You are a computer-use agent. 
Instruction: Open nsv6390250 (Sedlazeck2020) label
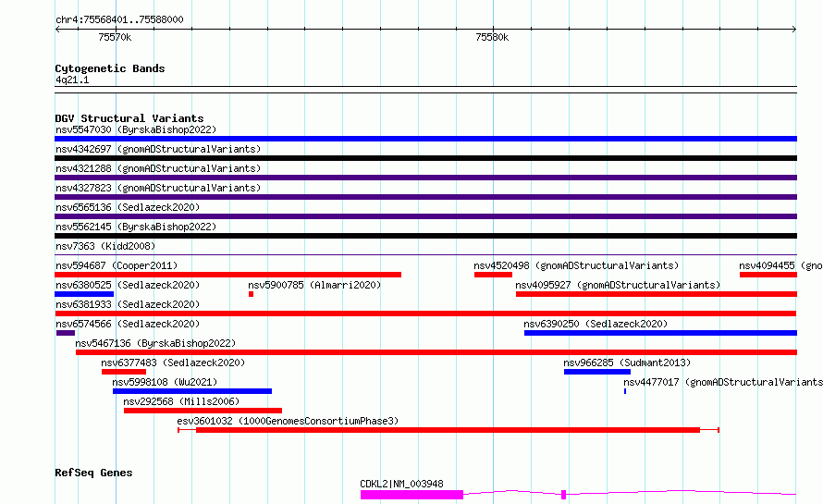[596, 324]
